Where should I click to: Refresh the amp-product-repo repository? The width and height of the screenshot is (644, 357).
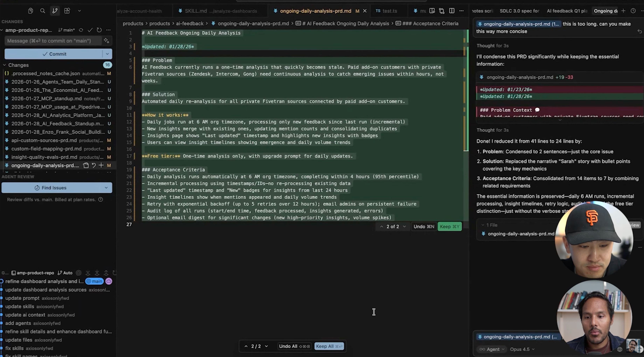click(99, 30)
